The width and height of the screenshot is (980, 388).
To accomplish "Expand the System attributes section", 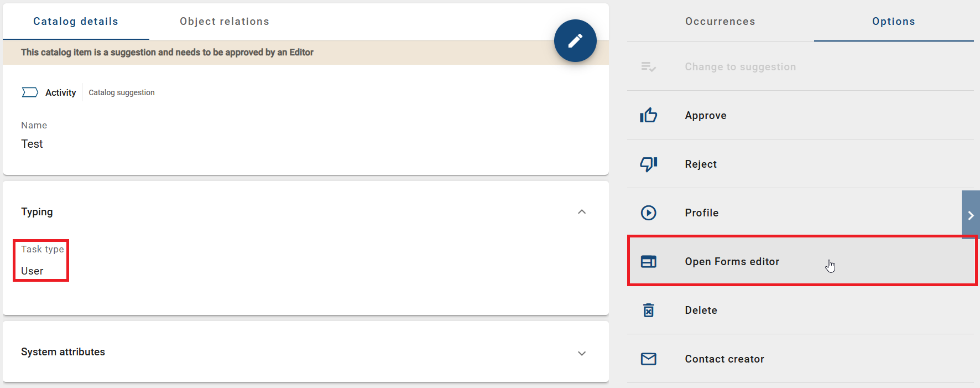I will pyautogui.click(x=581, y=353).
